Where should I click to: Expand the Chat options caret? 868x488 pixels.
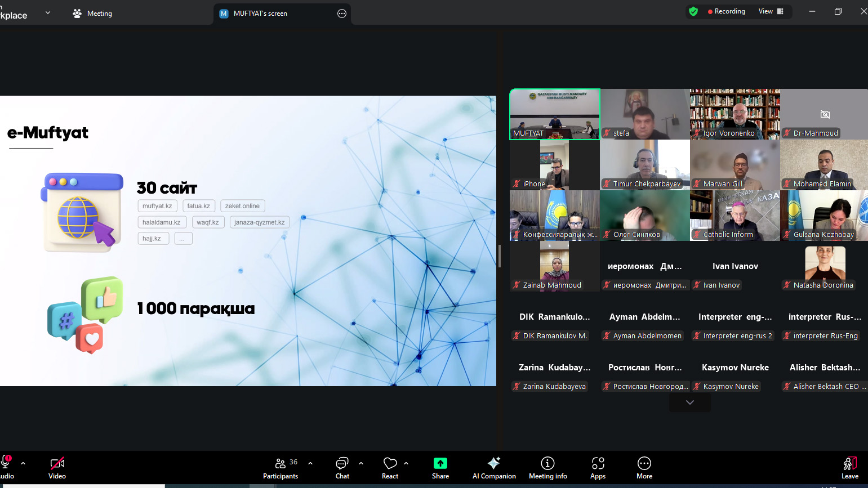click(361, 463)
